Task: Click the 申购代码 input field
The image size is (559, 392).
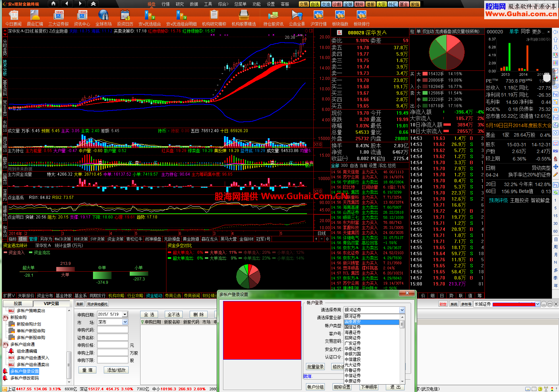Action: 113,330
